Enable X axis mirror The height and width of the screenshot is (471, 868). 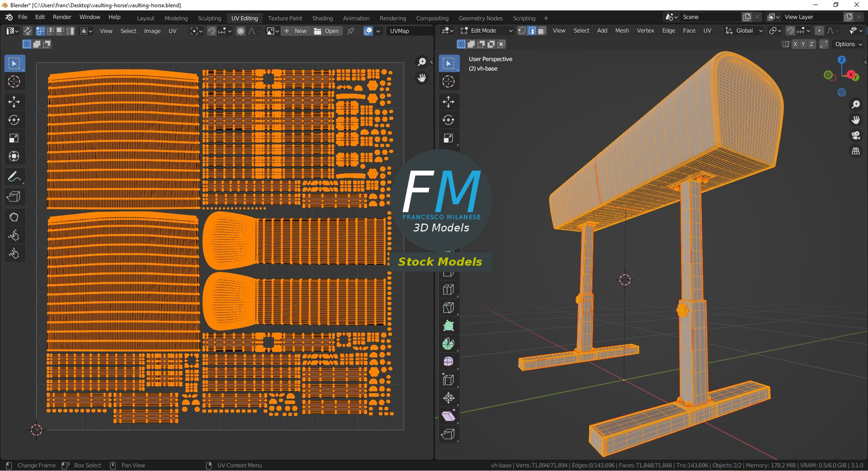795,44
